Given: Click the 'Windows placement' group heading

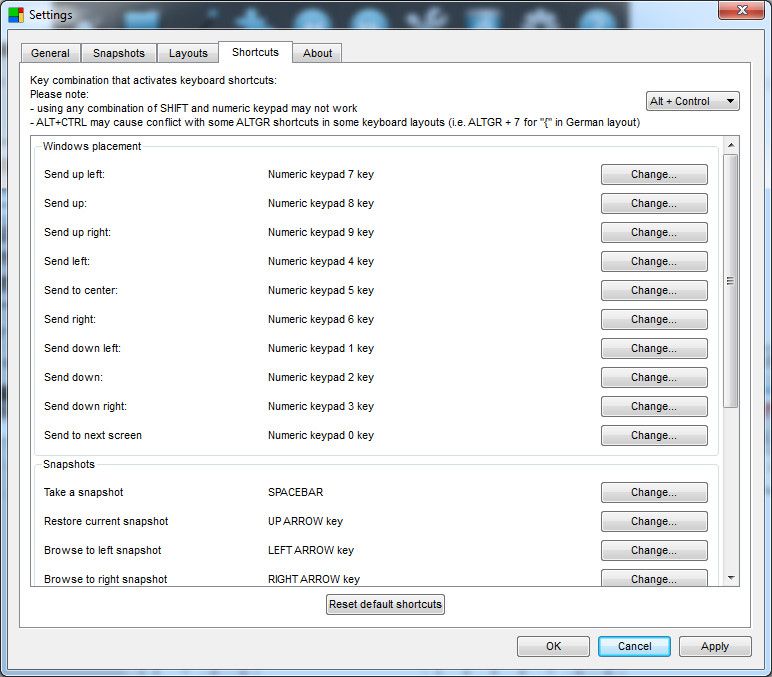Looking at the screenshot, I should coord(92,146).
